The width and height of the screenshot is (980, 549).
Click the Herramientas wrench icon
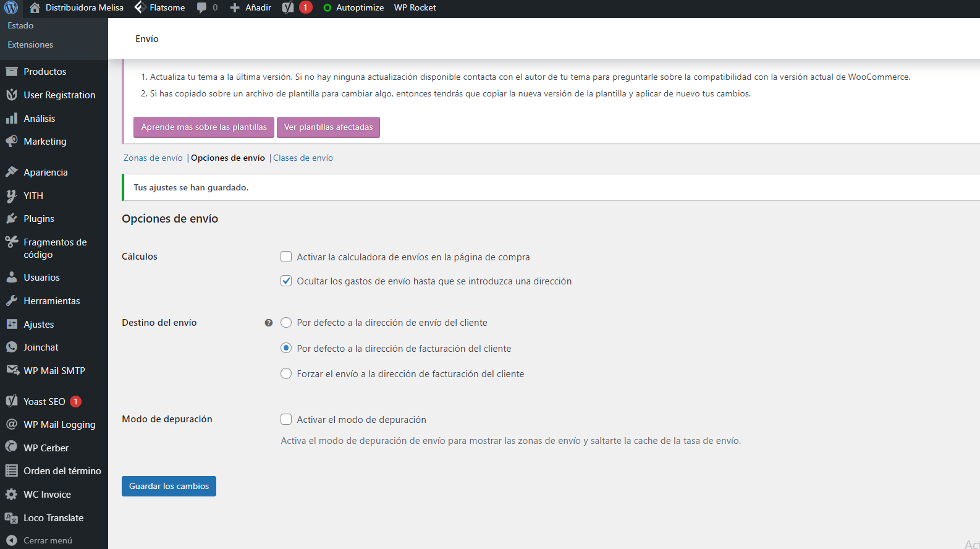(12, 301)
